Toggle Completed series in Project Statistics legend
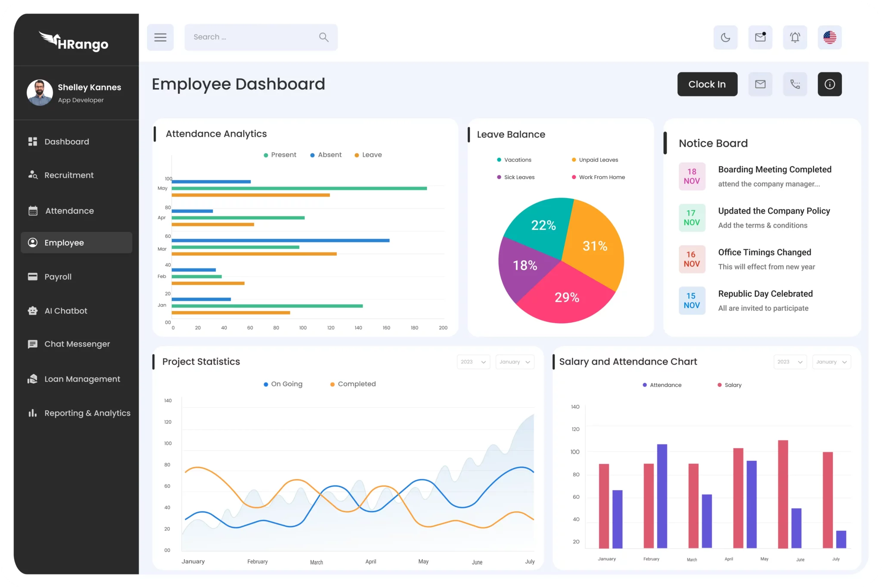882x588 pixels. pyautogui.click(x=353, y=384)
